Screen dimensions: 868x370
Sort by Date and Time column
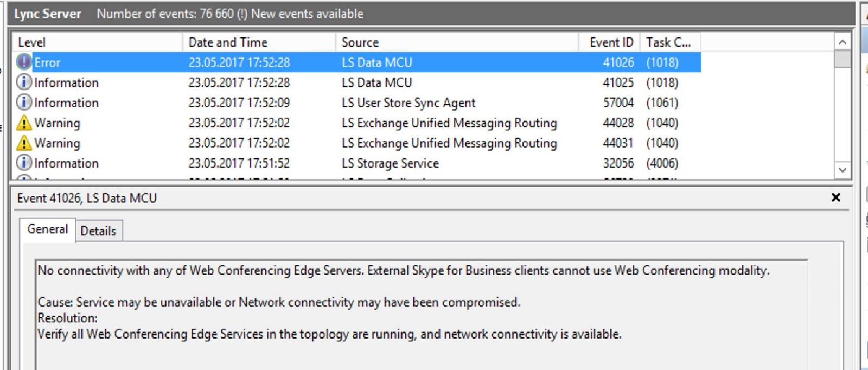258,42
